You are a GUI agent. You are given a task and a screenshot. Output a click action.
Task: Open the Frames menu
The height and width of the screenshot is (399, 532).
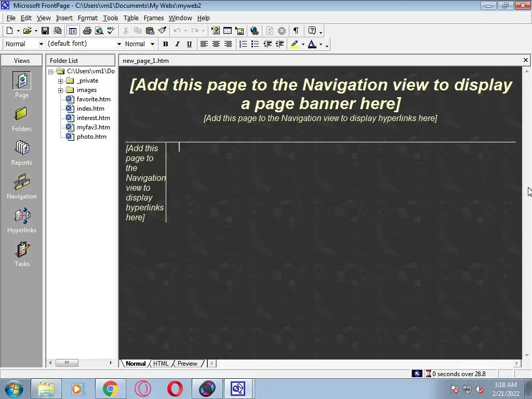154,18
